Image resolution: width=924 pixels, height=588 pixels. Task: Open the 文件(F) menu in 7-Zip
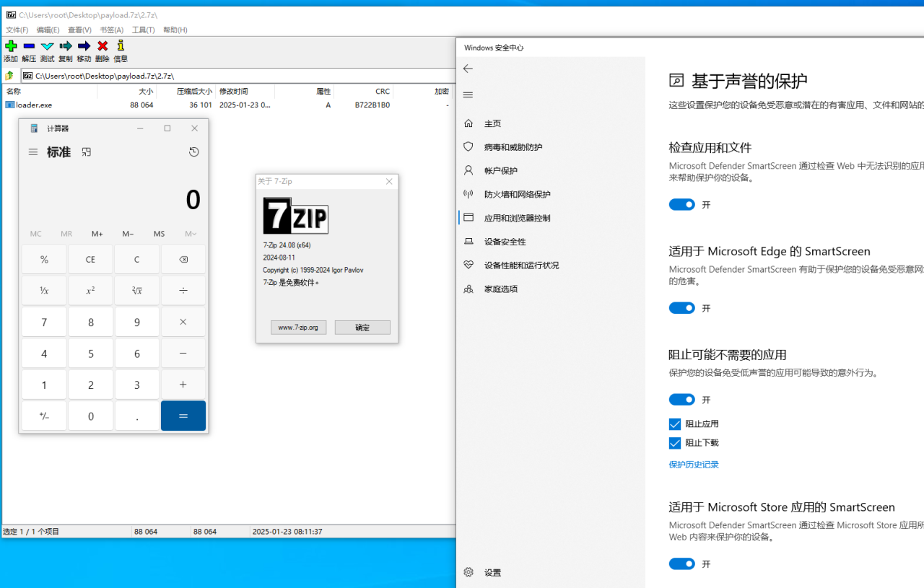point(17,30)
